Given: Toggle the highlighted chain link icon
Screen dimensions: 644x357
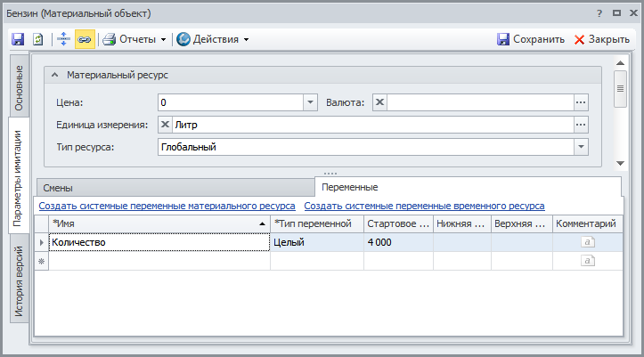Looking at the screenshot, I should pos(84,39).
